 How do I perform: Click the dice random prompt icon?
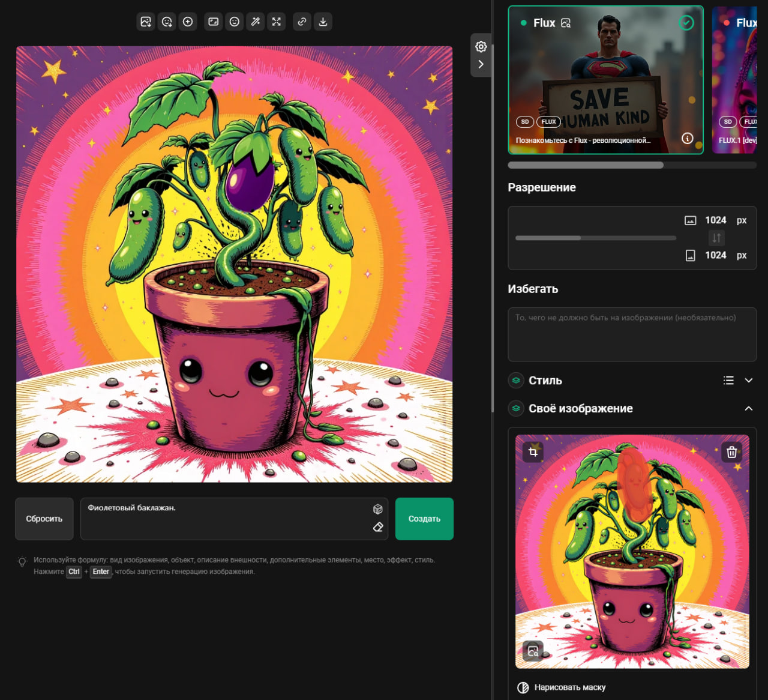tap(378, 509)
